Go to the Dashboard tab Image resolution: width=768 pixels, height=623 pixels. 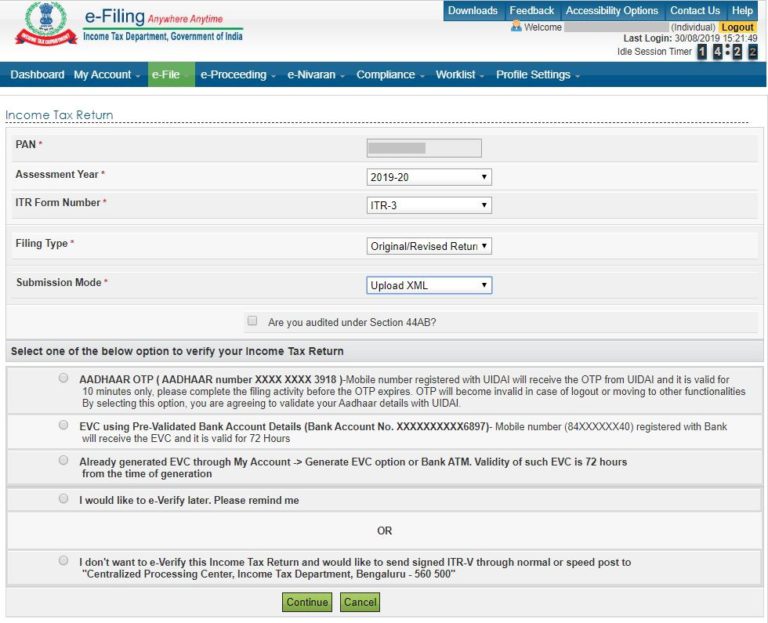pyautogui.click(x=37, y=75)
